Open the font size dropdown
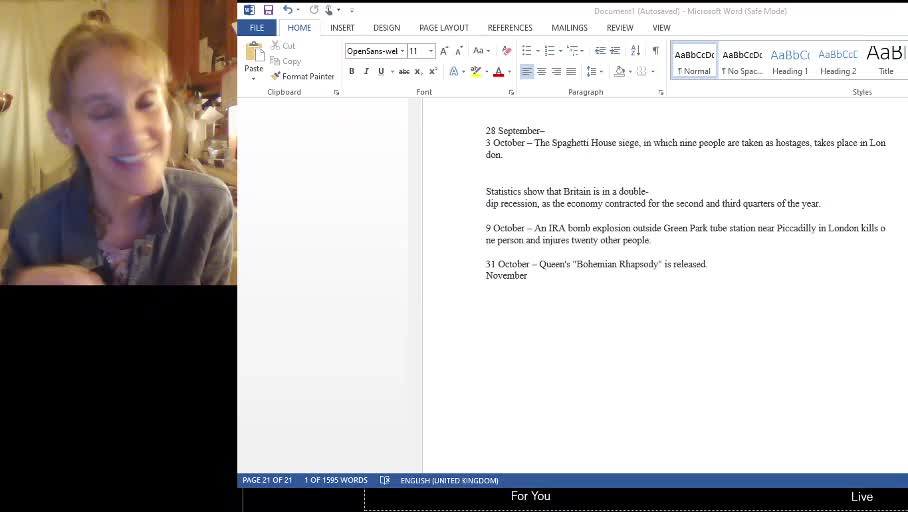The height and width of the screenshot is (512, 908). coord(431,51)
